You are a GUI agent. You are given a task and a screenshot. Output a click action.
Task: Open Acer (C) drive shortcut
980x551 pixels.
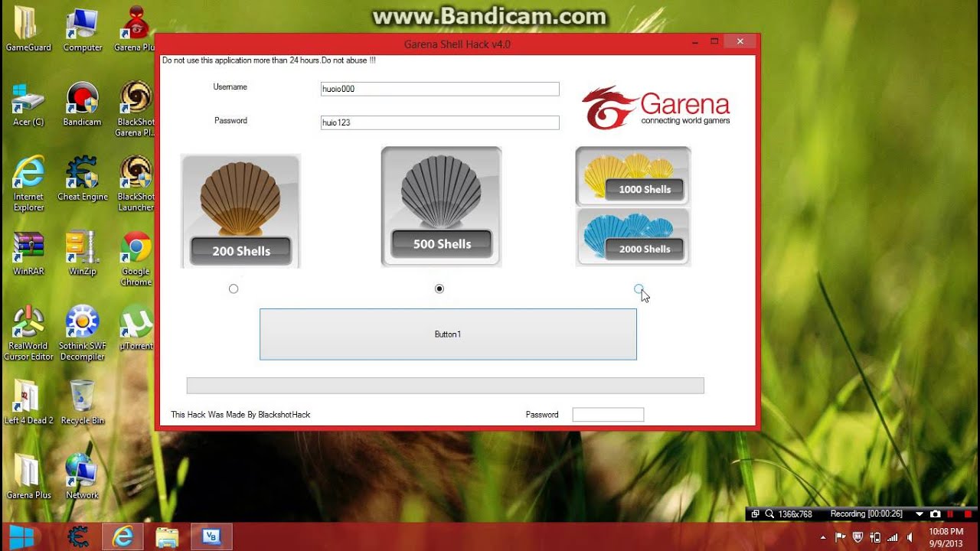28,104
